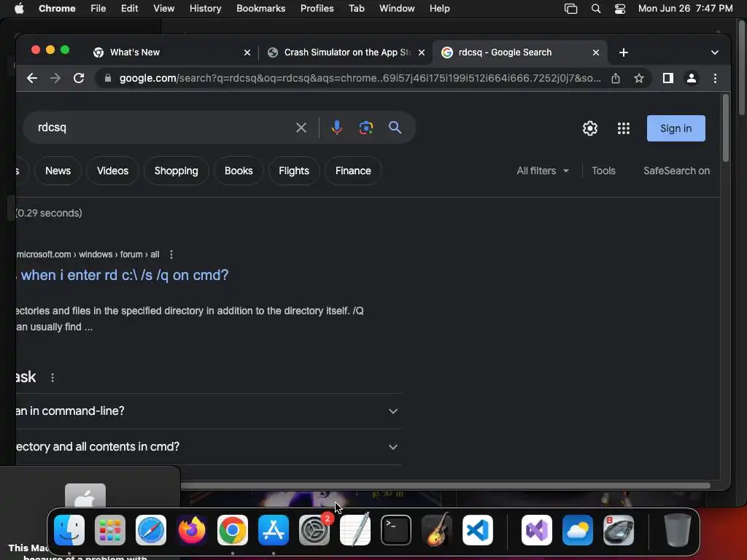Launch GarageBand from the Dock
747x560 pixels.
436,530
